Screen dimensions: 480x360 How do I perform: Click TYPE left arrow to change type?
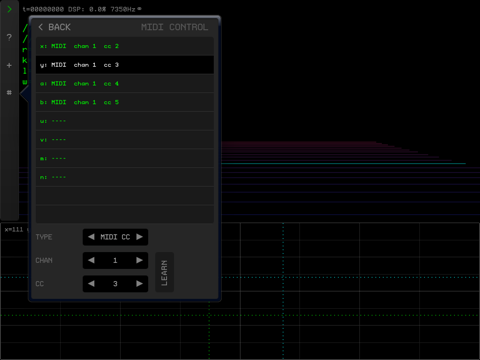tap(91, 237)
